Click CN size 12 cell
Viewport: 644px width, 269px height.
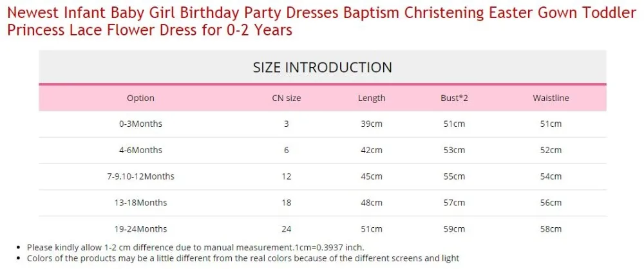pyautogui.click(x=287, y=176)
